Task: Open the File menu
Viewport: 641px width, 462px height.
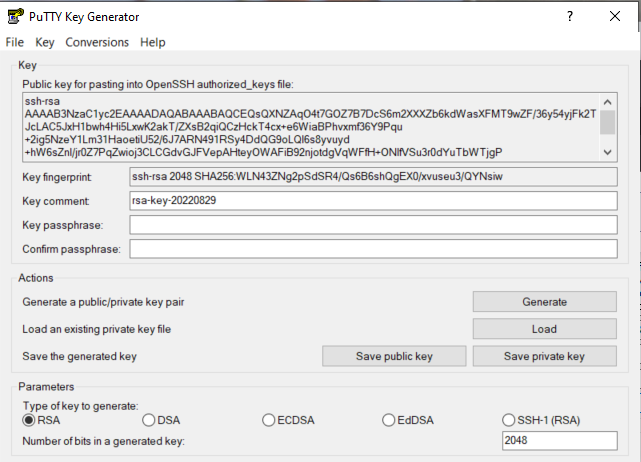Action: pyautogui.click(x=15, y=42)
